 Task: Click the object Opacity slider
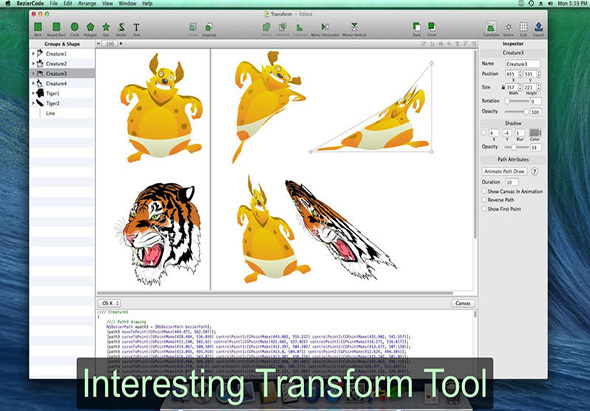tap(517, 112)
